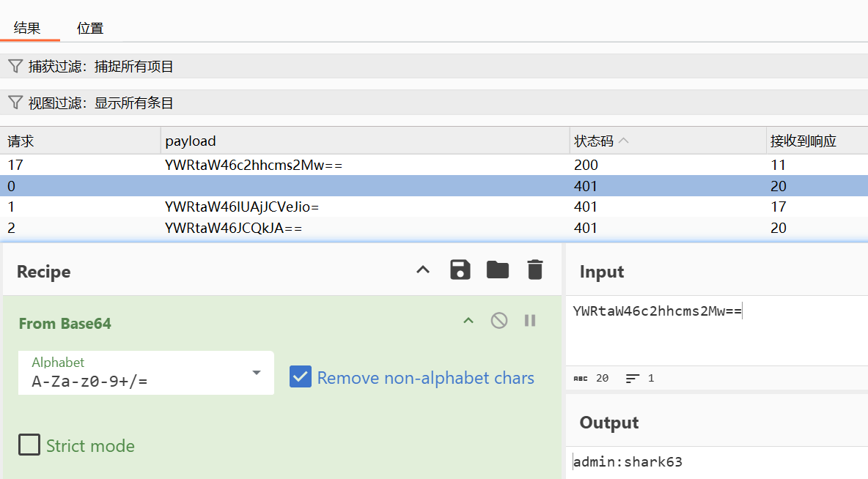Sort by 接收到响应 column header
This screenshot has width=868, height=479.
(x=803, y=141)
